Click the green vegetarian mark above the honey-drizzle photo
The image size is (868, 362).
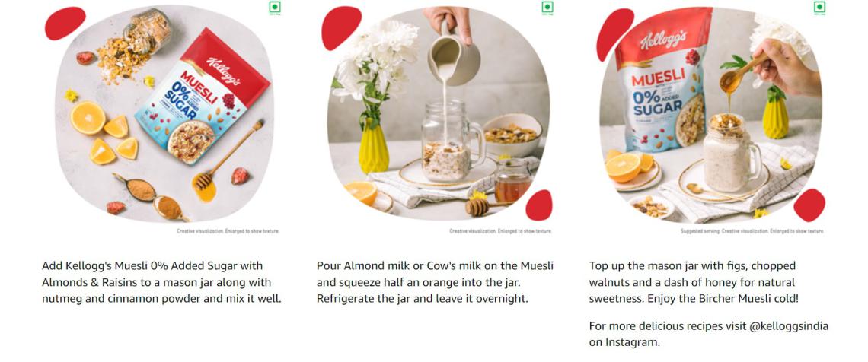819,8
